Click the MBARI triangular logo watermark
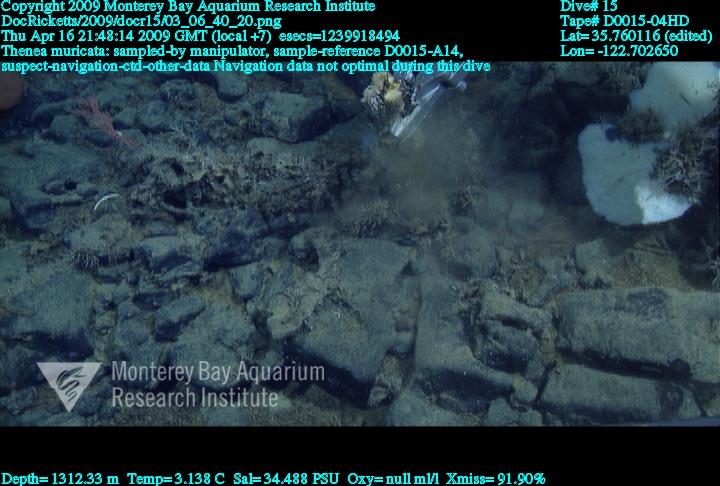Screen dimensions: 720x486 (x=68, y=384)
